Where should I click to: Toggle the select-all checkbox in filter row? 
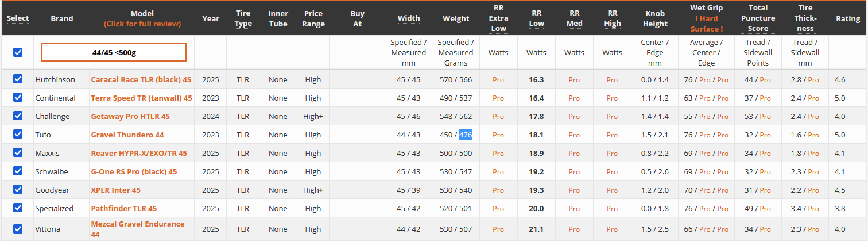tap(18, 52)
